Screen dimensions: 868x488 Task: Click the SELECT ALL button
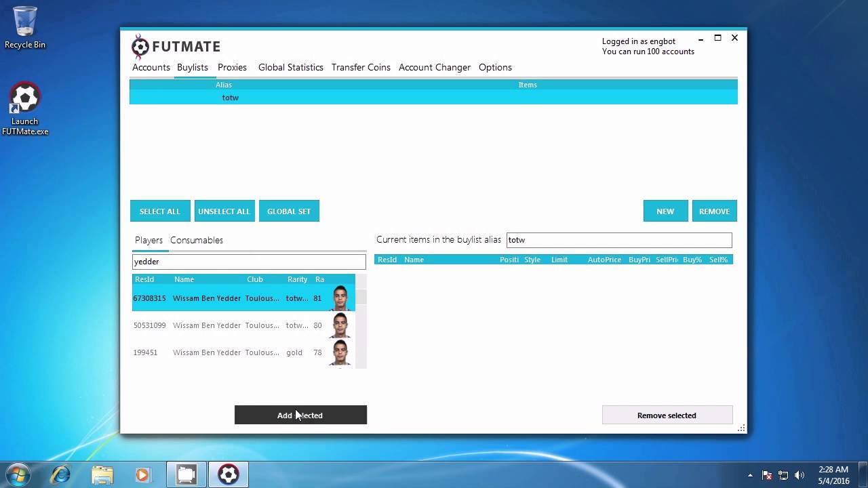click(x=160, y=211)
